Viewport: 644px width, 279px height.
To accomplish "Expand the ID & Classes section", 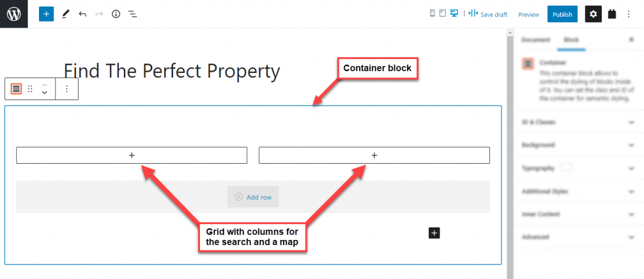I will tap(579, 122).
